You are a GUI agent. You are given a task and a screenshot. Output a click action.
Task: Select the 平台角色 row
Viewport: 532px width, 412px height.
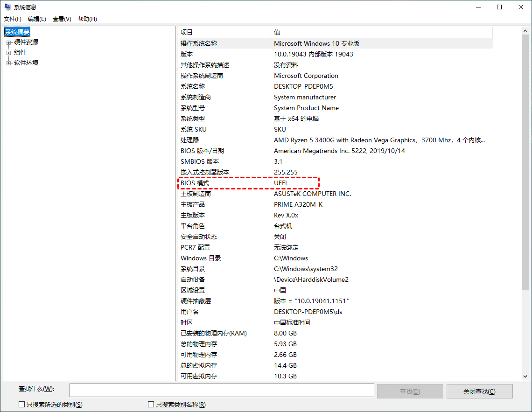[335, 226]
